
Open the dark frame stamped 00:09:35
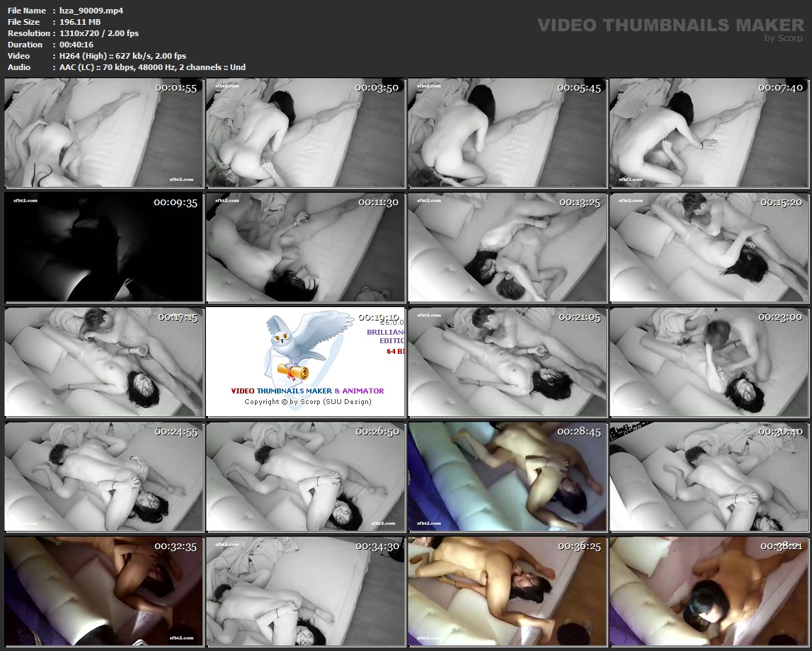point(104,248)
